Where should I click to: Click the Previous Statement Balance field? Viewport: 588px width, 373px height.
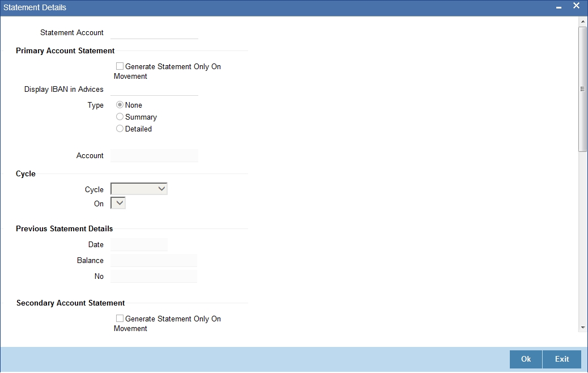point(154,260)
